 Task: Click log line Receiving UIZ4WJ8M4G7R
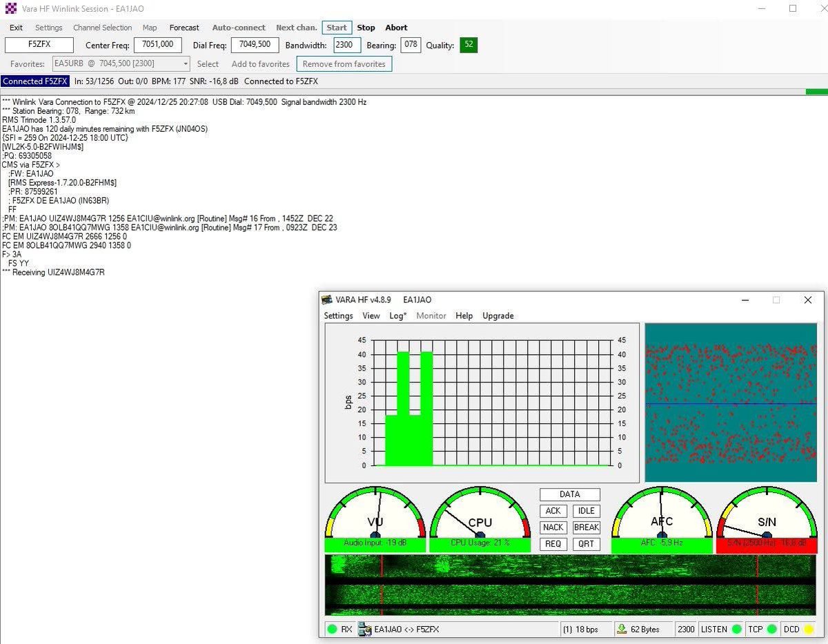tap(54, 273)
